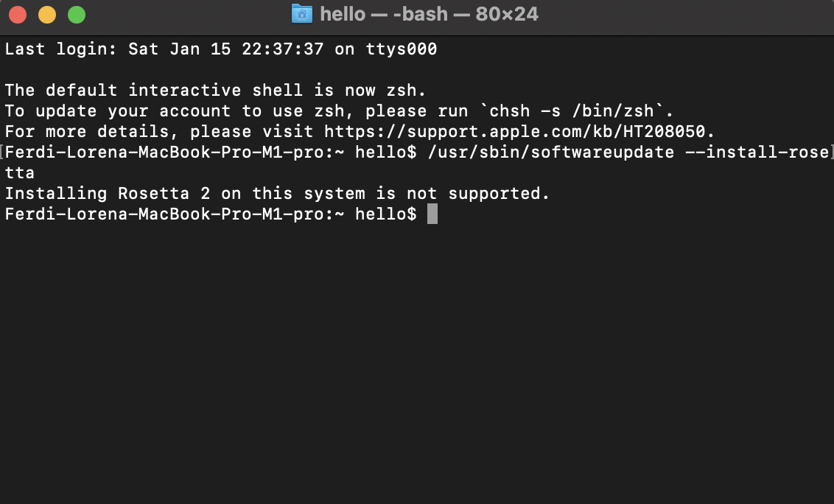Minimize the window with yellow button
834x504 pixels.
pos(47,15)
